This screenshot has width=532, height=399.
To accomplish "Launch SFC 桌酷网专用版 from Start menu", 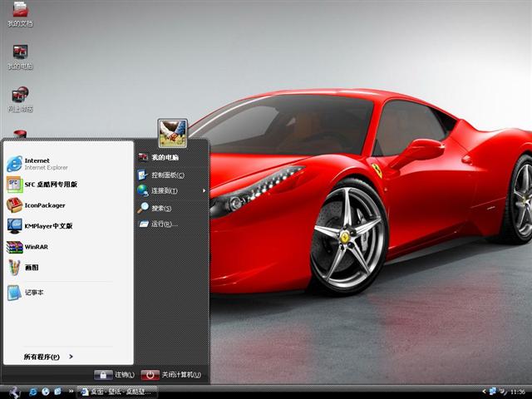I will [68, 185].
